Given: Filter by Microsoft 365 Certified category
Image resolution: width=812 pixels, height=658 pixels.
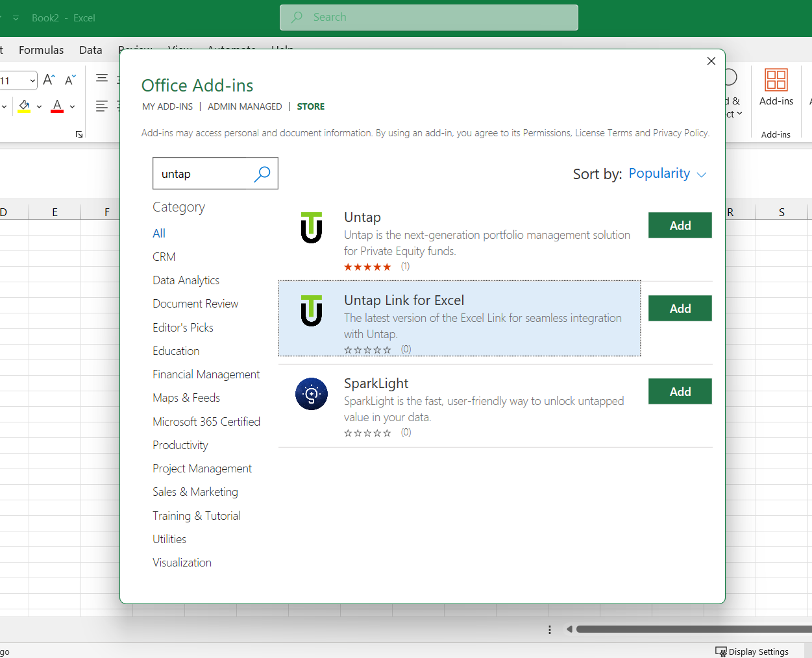Looking at the screenshot, I should 206,422.
